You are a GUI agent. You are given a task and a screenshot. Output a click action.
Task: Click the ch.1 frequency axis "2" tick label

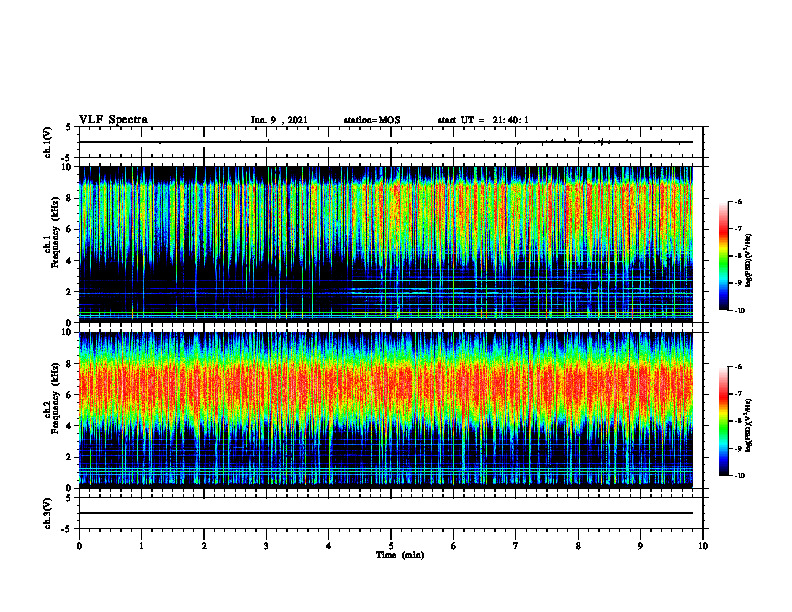tap(70, 292)
